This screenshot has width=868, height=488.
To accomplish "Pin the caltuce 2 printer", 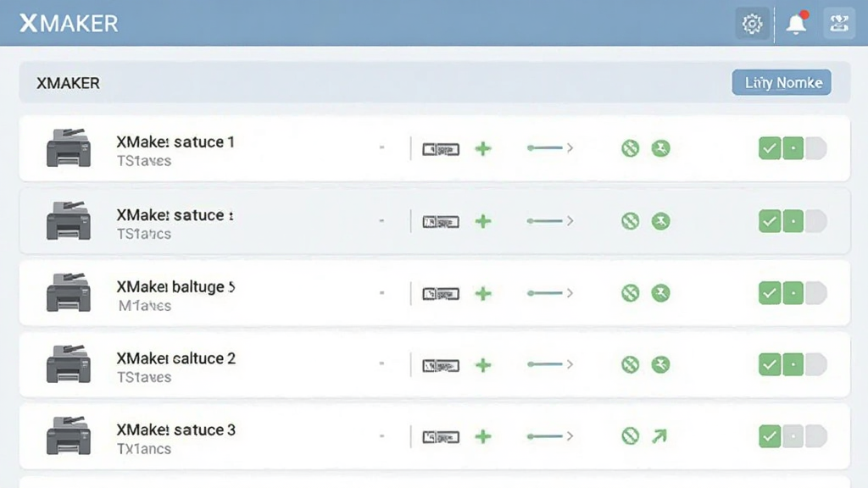I will click(660, 364).
